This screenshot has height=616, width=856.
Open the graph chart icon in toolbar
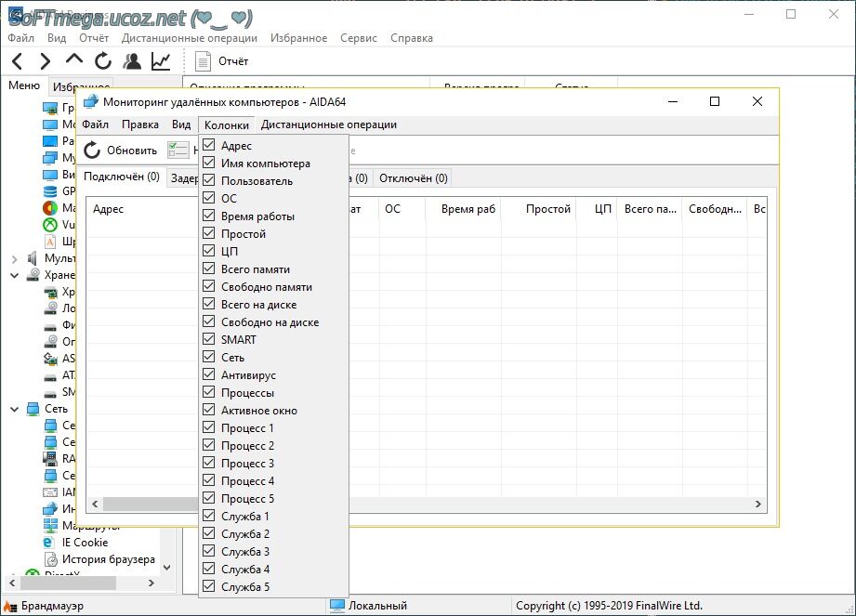point(161,61)
